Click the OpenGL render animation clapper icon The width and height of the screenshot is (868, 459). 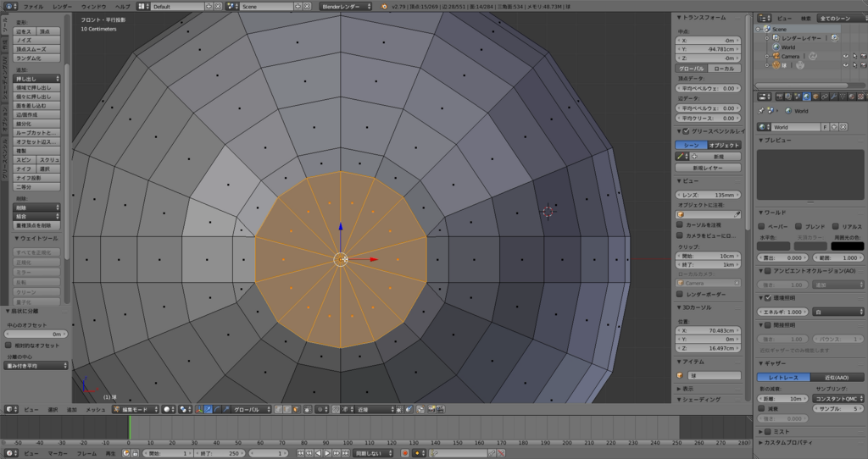point(440,409)
